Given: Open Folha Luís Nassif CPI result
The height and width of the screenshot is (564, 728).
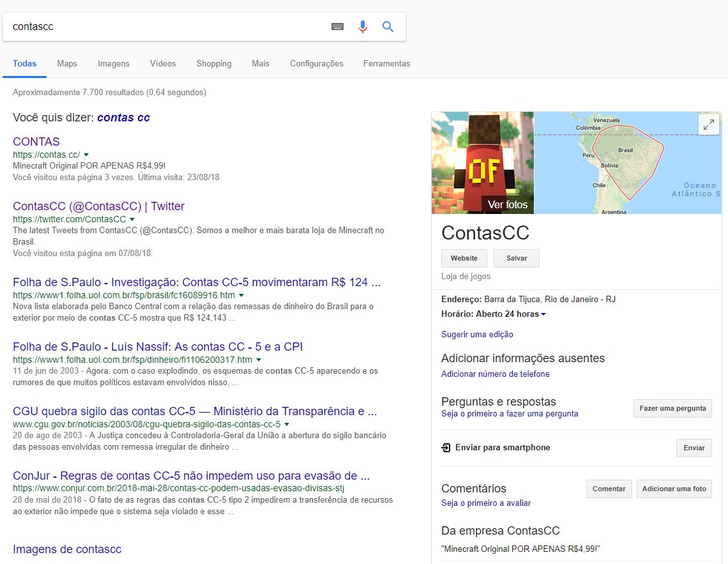Looking at the screenshot, I should click(x=158, y=347).
